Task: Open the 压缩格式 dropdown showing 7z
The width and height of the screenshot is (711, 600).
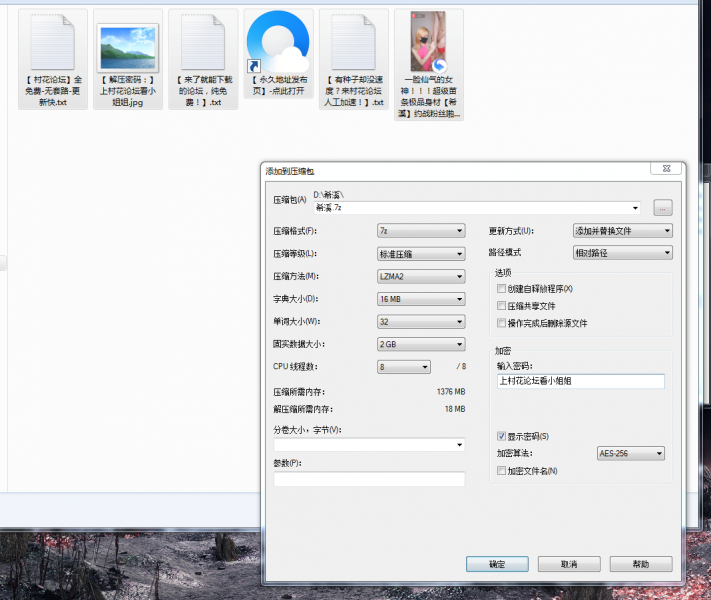Action: 421,231
